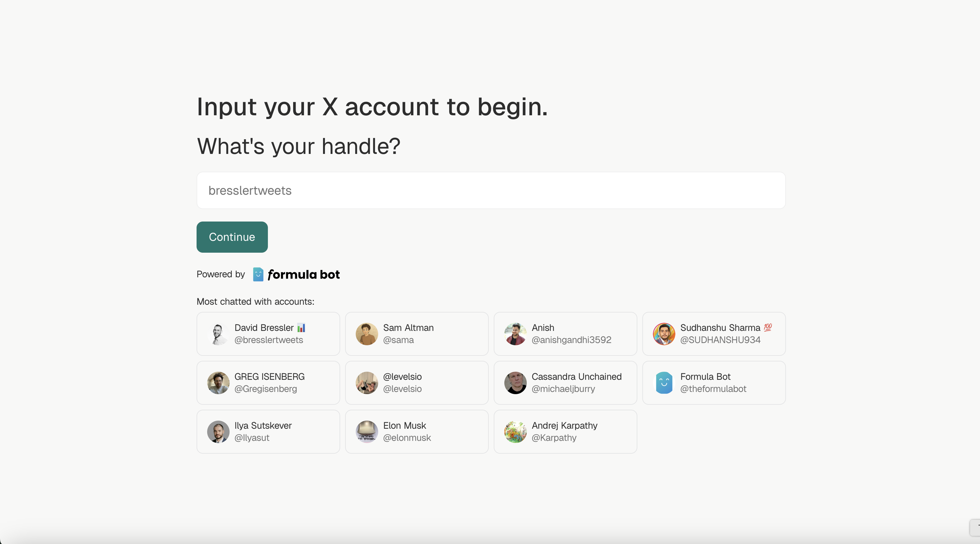Click the @michaeljburry handle text
This screenshot has width=980, height=544.
point(564,389)
